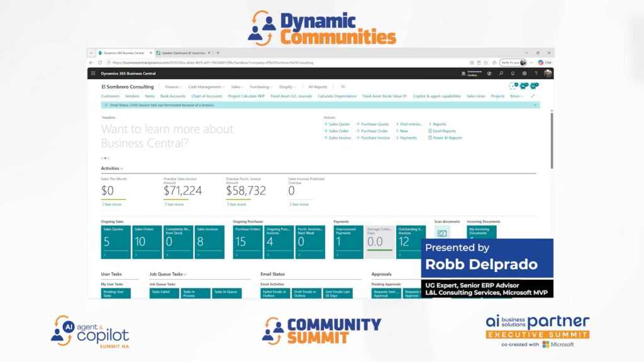Click the Environment Sandbox indicator

[472, 74]
